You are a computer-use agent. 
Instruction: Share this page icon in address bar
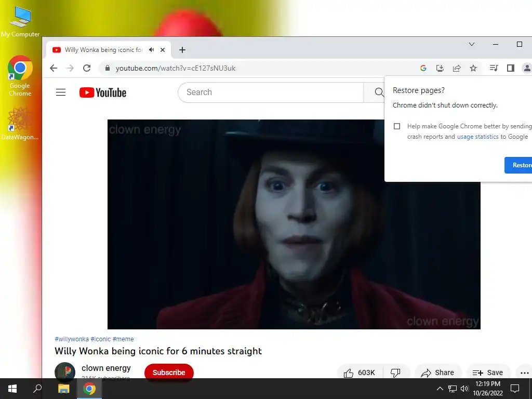(457, 68)
